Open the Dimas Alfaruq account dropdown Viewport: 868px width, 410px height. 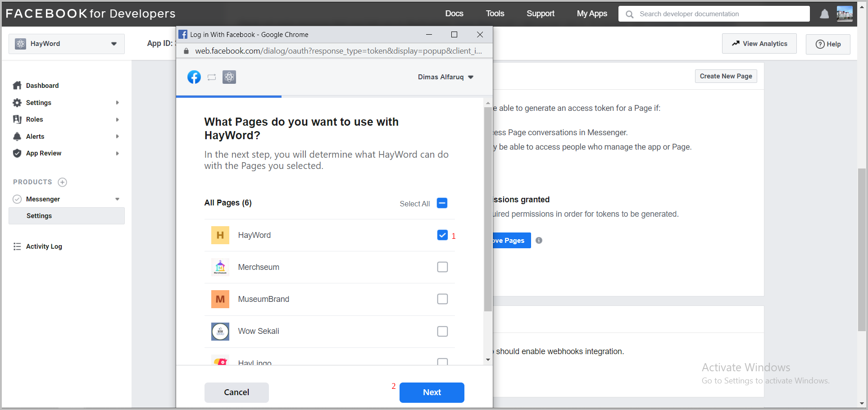coord(445,77)
